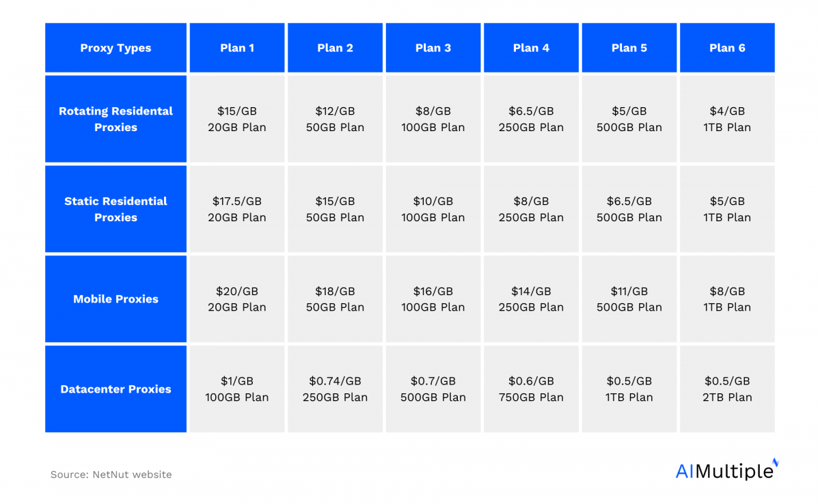Click the $17.5/GB 20GB Plan cell
This screenshot has width=820, height=504.
(x=237, y=209)
